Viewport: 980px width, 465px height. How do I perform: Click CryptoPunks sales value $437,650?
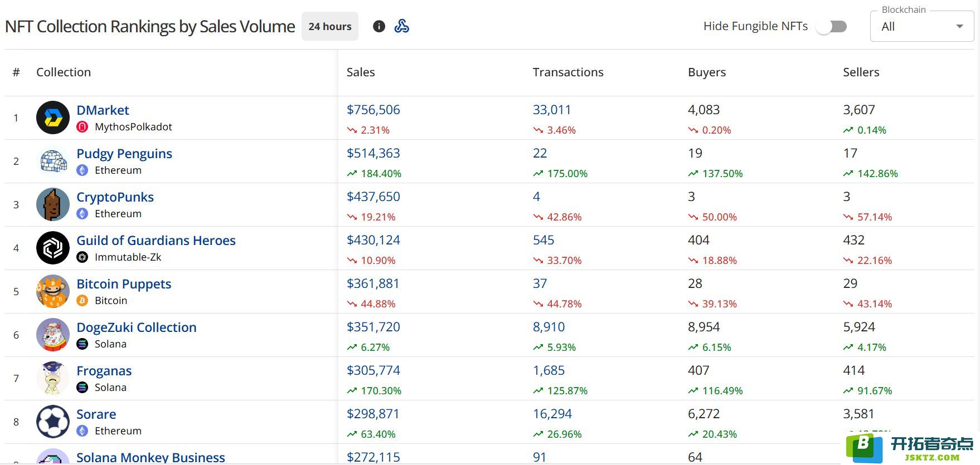373,197
